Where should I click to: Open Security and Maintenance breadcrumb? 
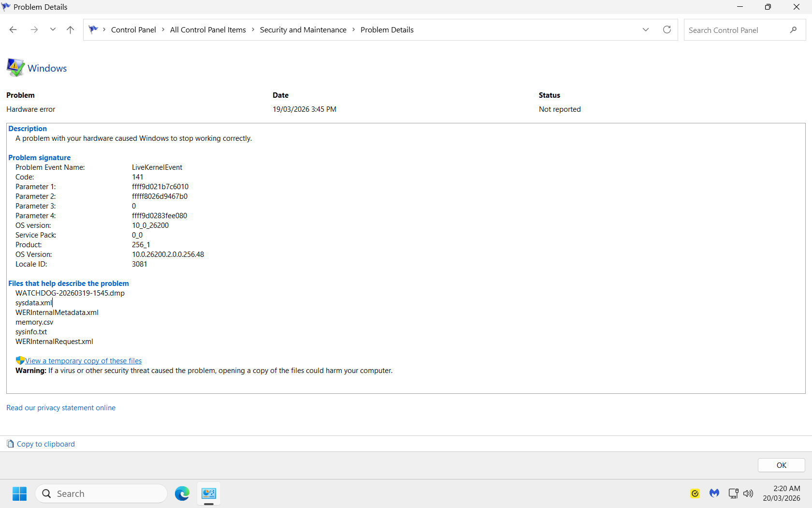(x=303, y=30)
